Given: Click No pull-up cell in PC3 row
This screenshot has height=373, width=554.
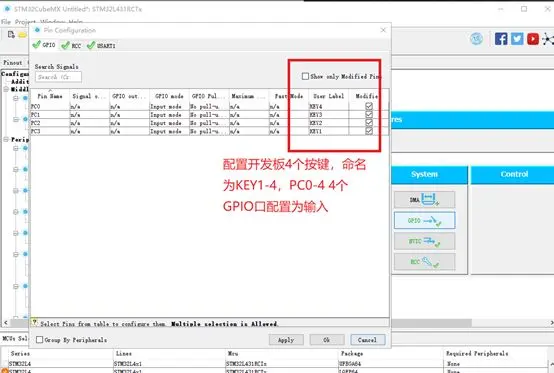Looking at the screenshot, I should tap(209, 131).
